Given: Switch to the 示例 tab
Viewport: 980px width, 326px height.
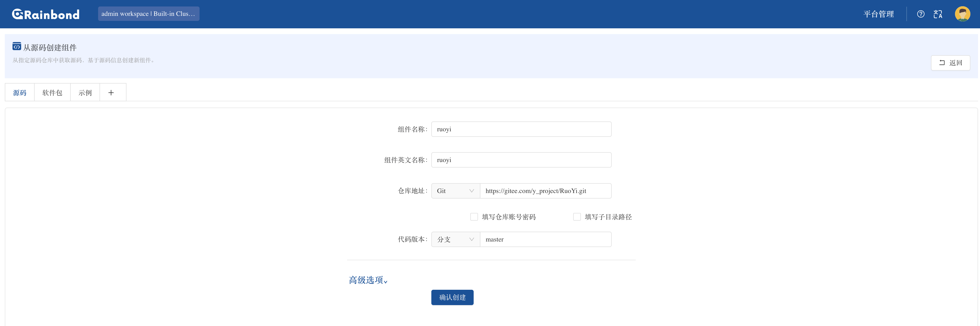Looking at the screenshot, I should tap(85, 93).
